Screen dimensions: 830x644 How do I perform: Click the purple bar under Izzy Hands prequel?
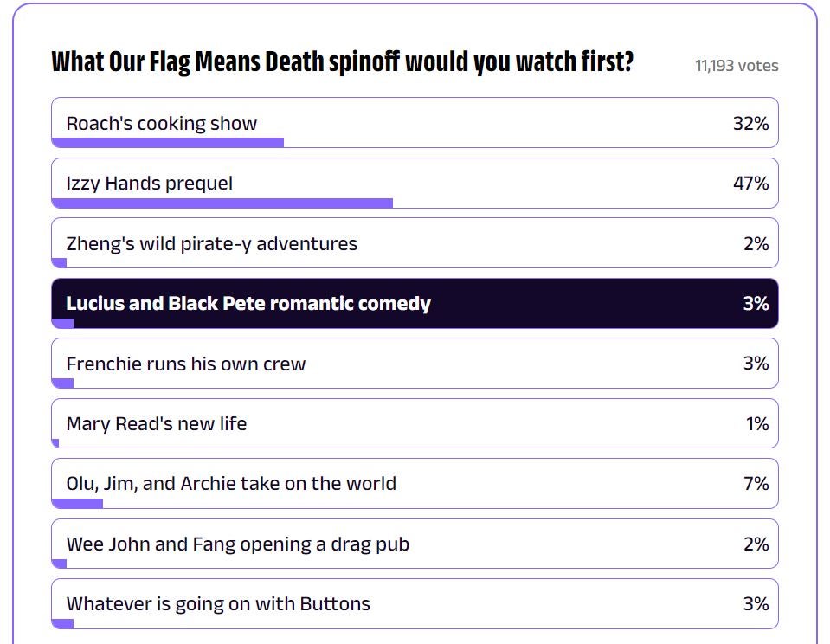coord(222,202)
